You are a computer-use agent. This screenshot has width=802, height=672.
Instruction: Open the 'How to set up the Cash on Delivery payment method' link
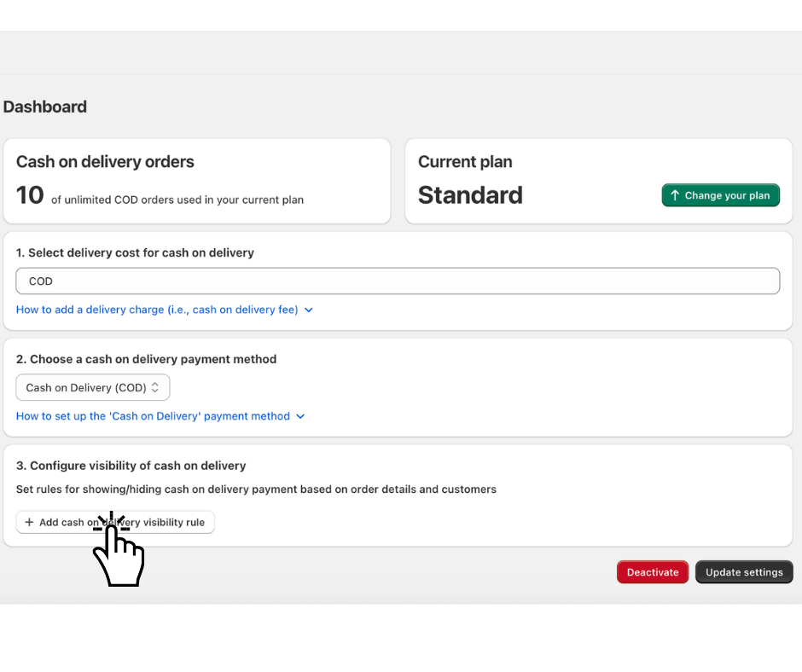point(153,416)
